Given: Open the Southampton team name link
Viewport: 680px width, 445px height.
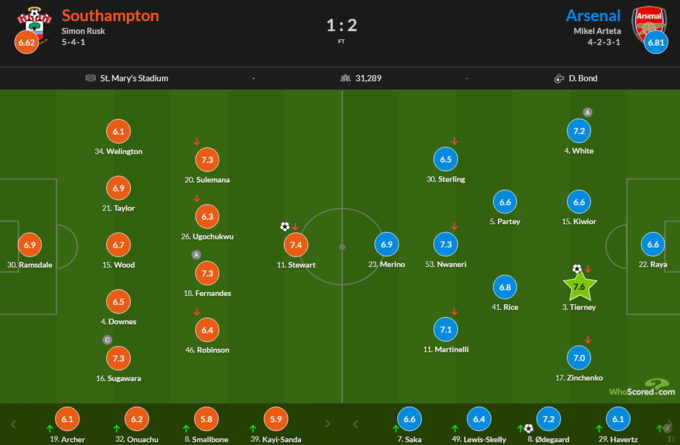Looking at the screenshot, I should [x=110, y=16].
